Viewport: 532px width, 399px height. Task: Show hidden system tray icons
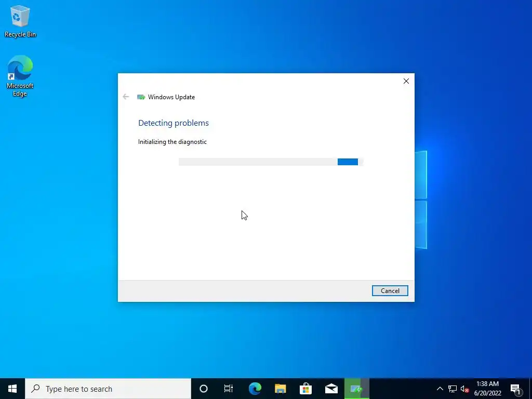(x=440, y=389)
